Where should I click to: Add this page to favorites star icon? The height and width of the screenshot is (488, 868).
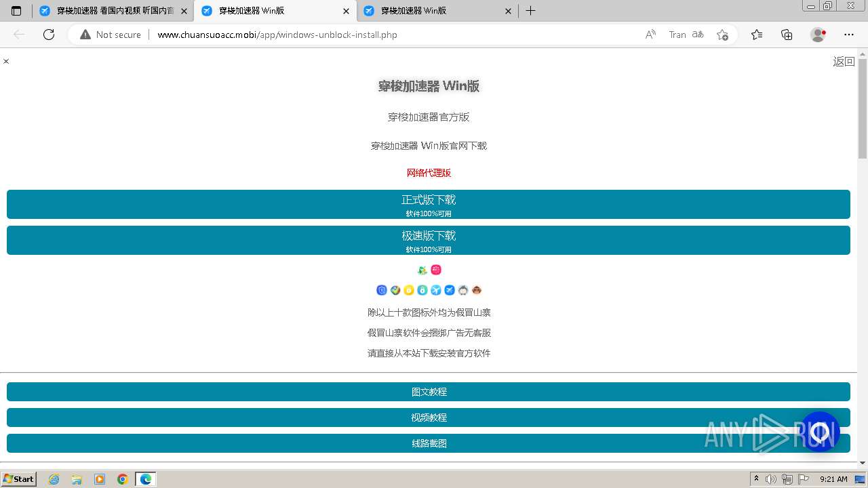pos(723,35)
